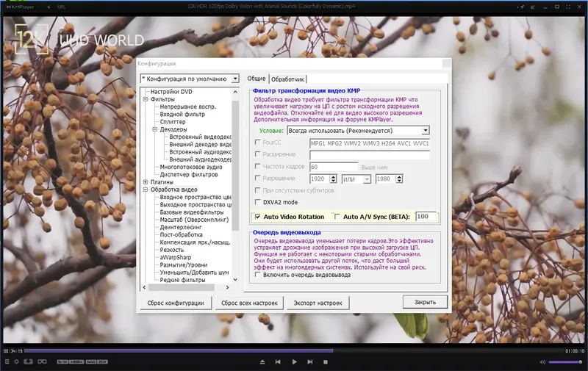This screenshot has height=371, width=588.
Task: Enable the Расширение checkbox
Action: [x=258, y=154]
